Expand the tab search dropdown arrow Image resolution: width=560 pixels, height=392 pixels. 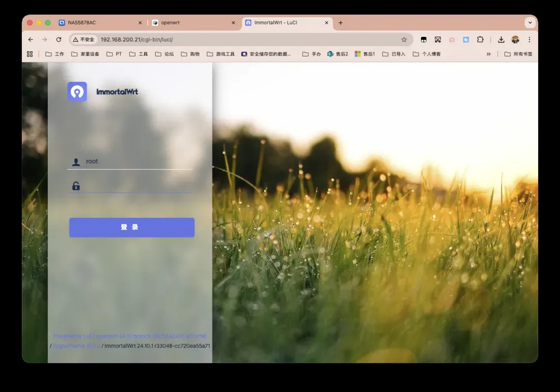pyautogui.click(x=529, y=23)
